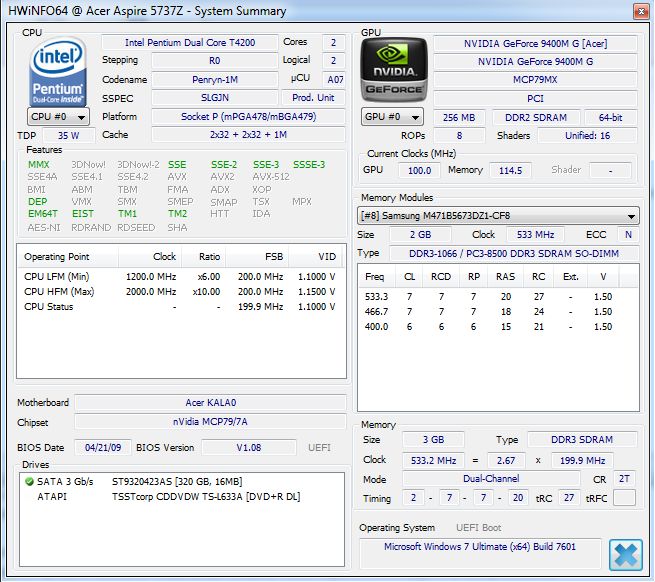Click the Operating Point column header
The height and width of the screenshot is (582, 655).
(x=68, y=257)
